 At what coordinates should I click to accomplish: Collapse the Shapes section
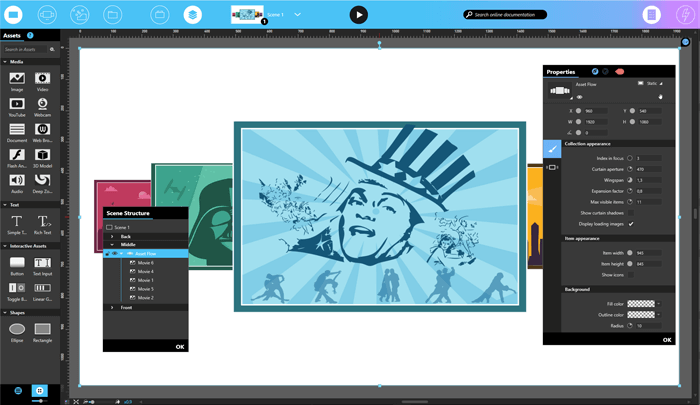point(5,313)
